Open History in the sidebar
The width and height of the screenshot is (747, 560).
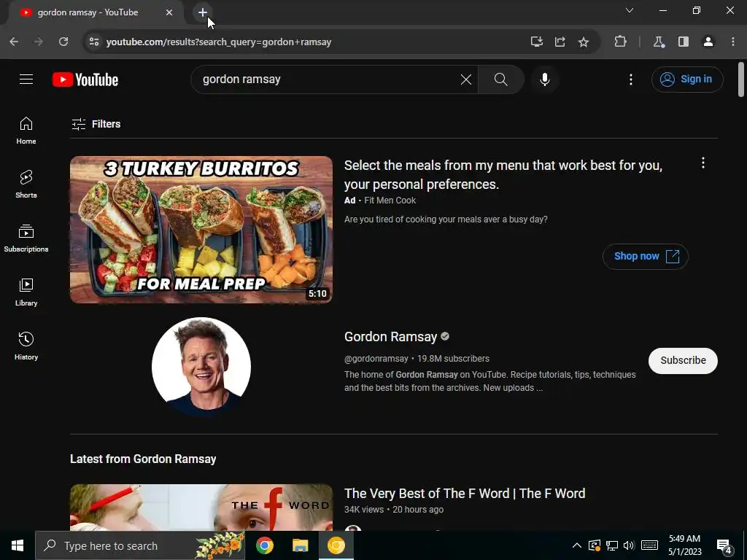26,346
